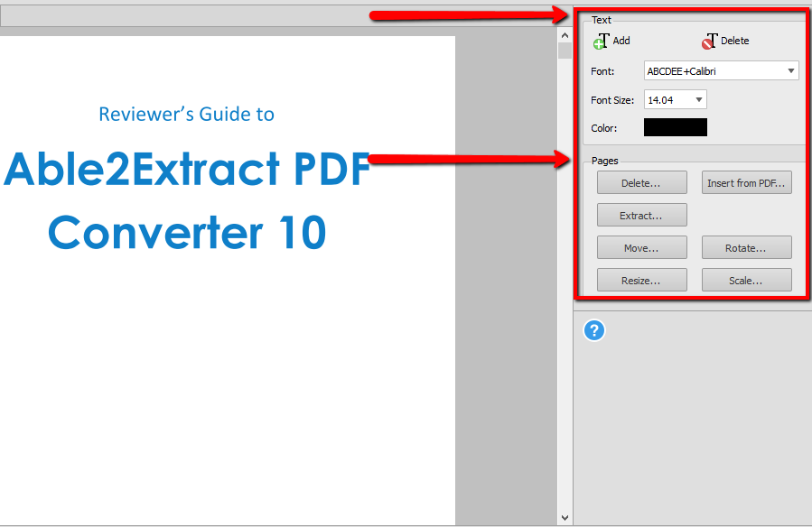Click the 14.04 font size value
The image size is (812, 527).
tap(660, 100)
